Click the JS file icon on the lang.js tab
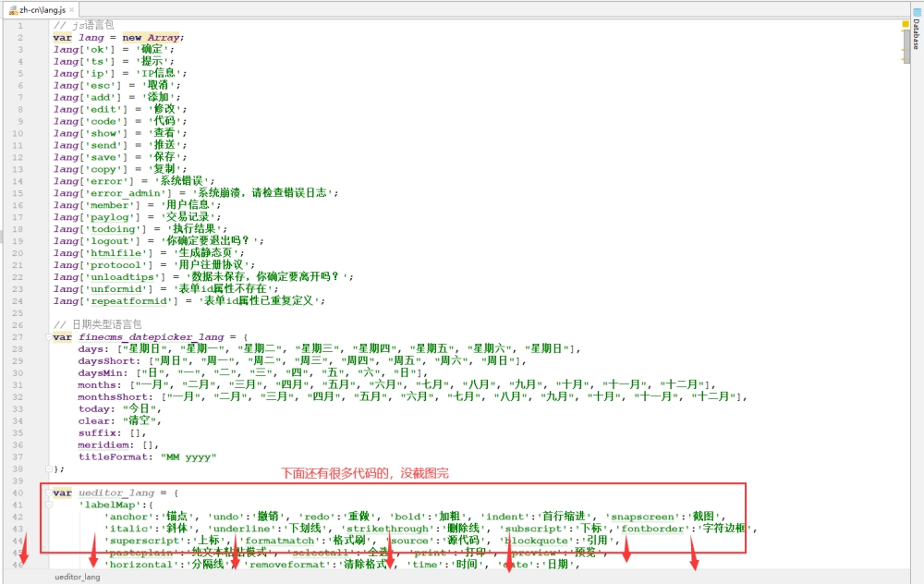Image resolution: width=924 pixels, height=584 pixels. coord(13,10)
